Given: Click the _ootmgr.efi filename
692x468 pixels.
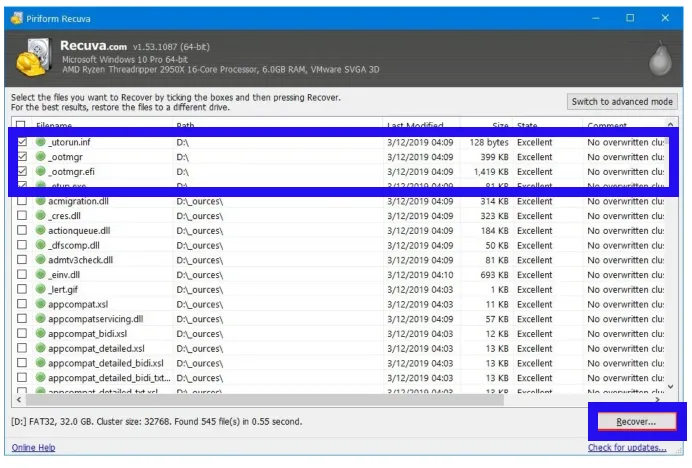Looking at the screenshot, I should 71,172.
